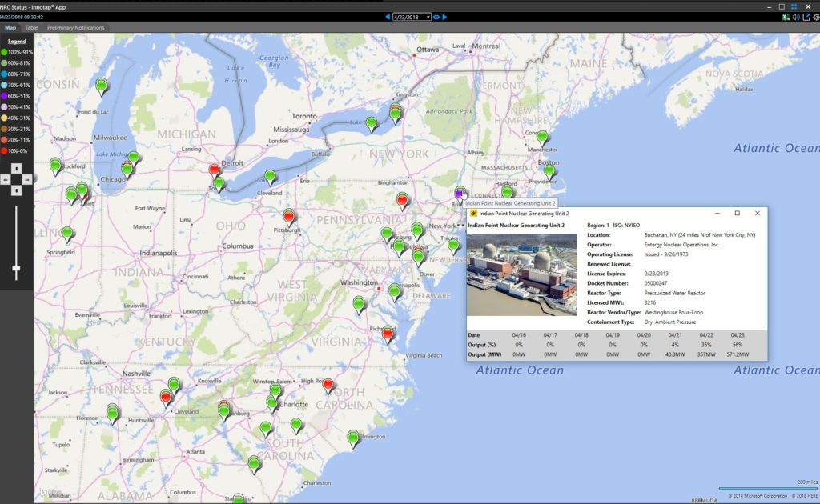Click the green reactor pin near Manchester, New Hampshire

tap(542, 138)
